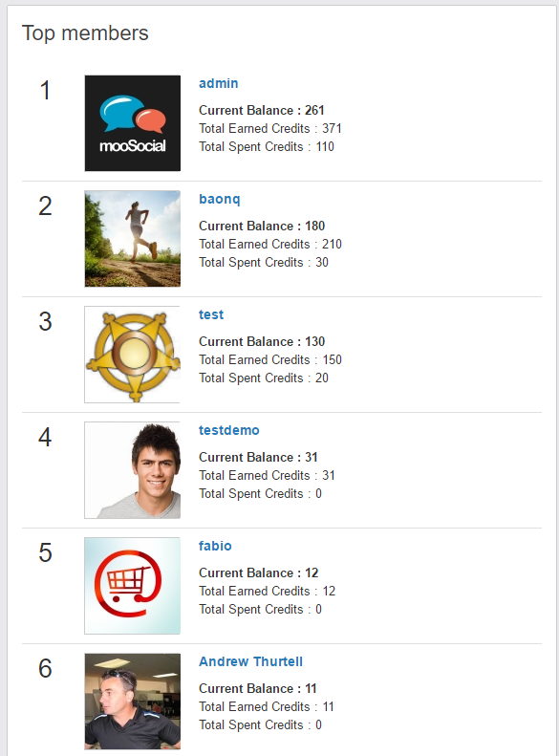Click baonq's running woman profile picture

coord(133,239)
